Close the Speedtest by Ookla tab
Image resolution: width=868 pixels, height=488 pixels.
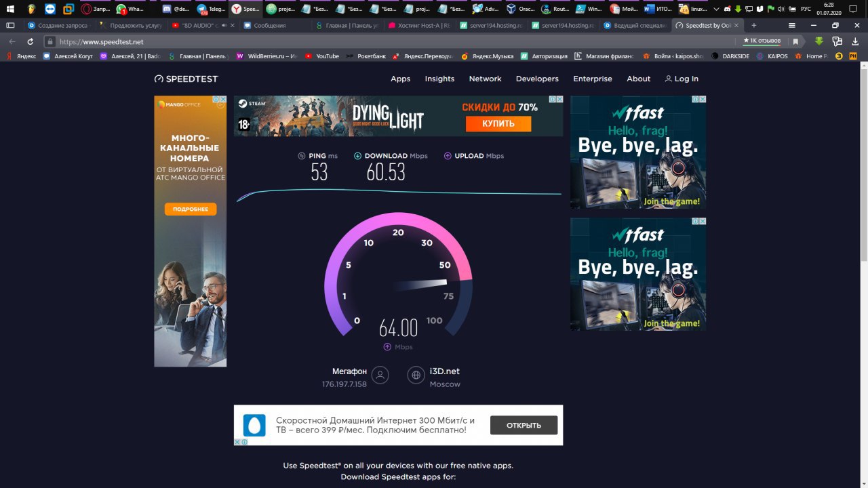[x=736, y=25]
